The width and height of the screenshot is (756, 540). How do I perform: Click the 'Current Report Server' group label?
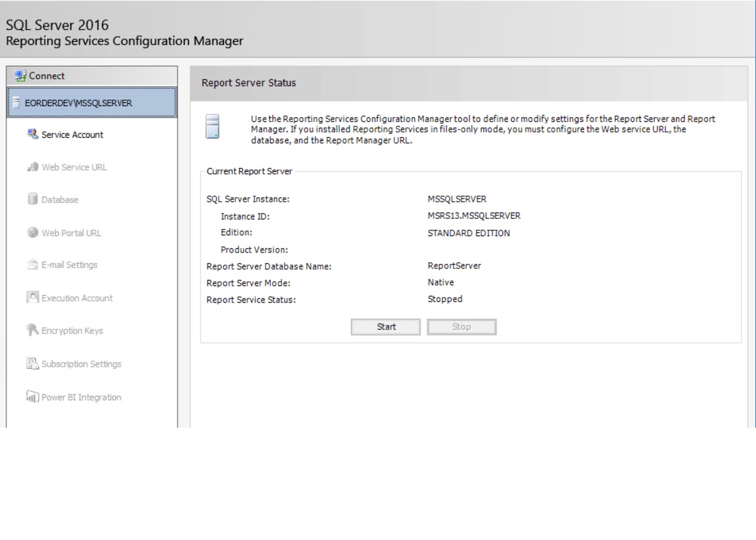tap(249, 171)
